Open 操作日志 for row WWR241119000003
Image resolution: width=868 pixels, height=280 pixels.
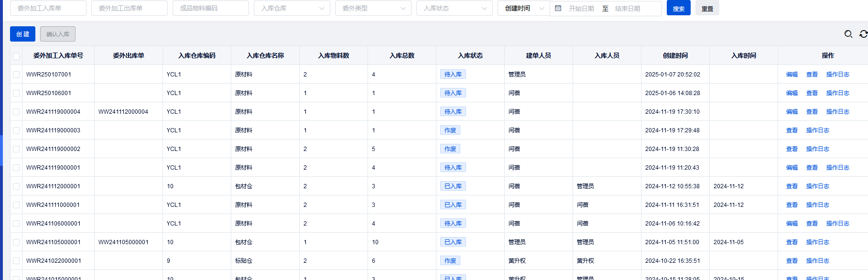point(818,130)
